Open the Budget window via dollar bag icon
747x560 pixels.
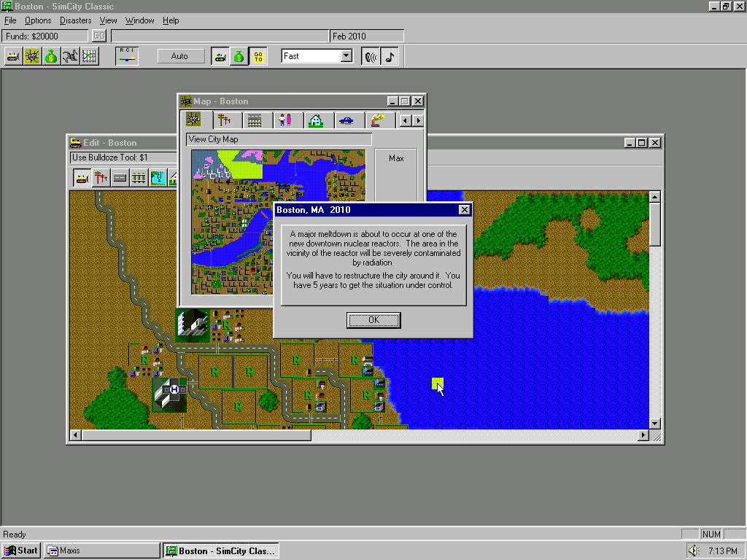50,55
